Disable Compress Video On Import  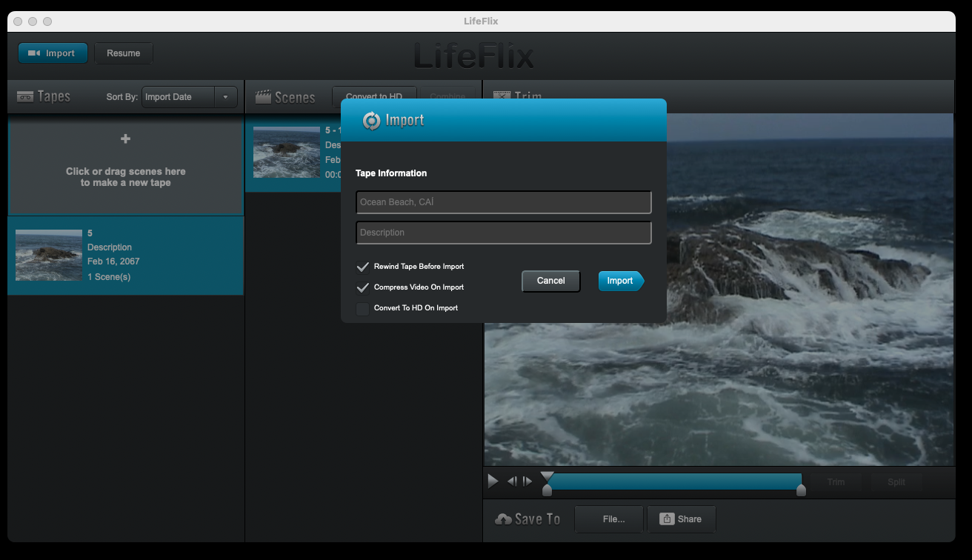[363, 287]
